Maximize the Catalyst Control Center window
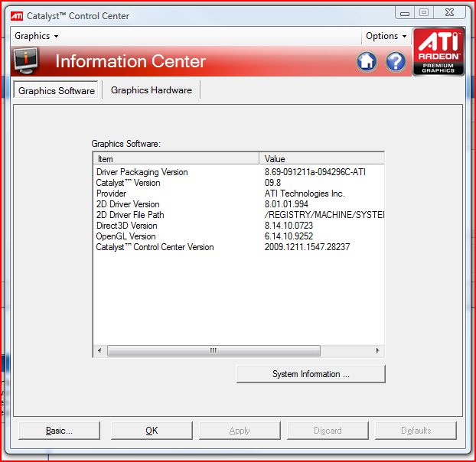 (x=424, y=12)
